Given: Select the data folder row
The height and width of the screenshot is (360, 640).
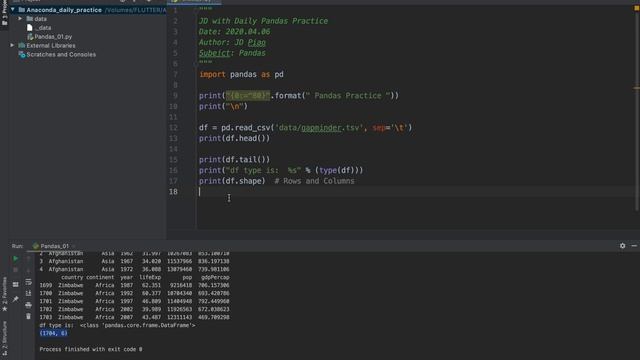Looking at the screenshot, I should coord(40,19).
